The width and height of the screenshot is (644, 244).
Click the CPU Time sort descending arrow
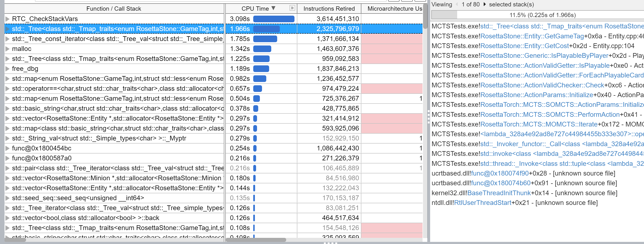[273, 8]
